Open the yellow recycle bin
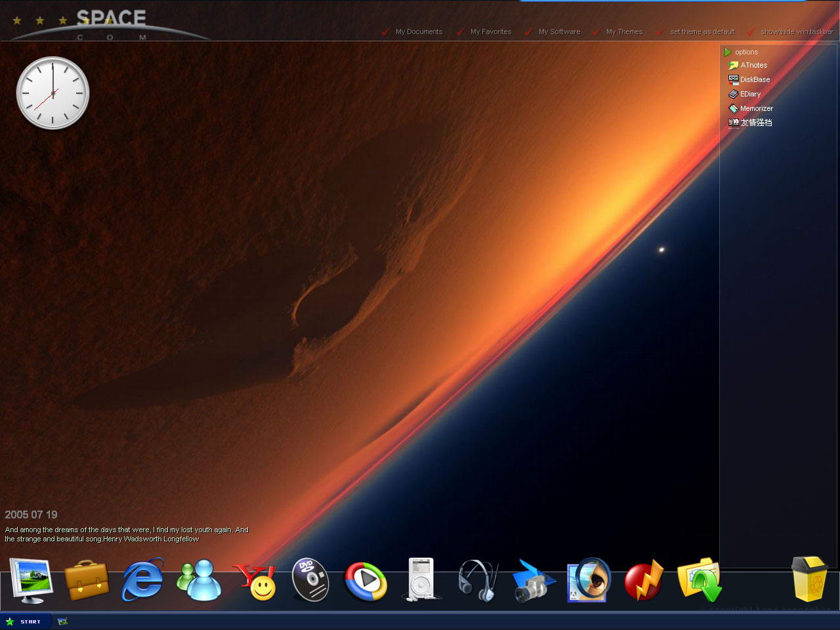Image resolution: width=840 pixels, height=630 pixels. (809, 579)
